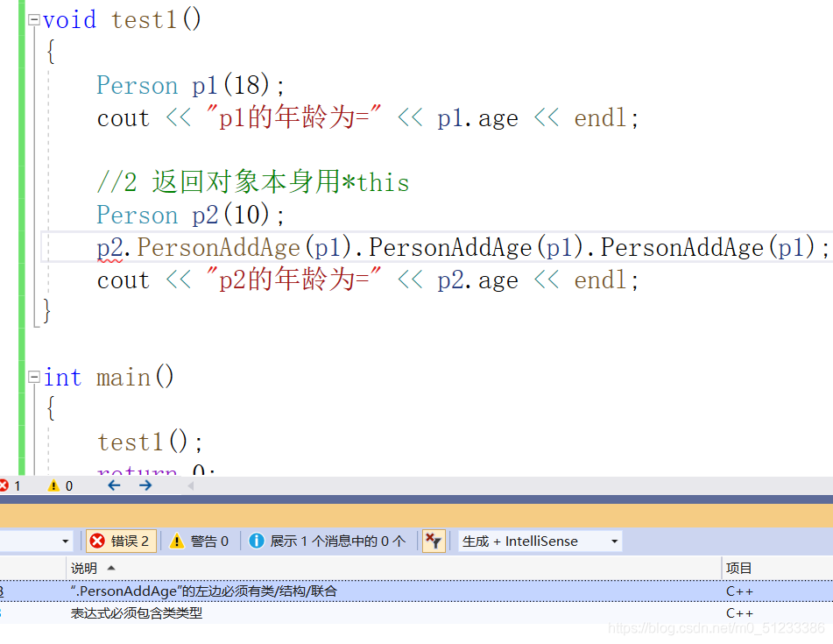
Task: Select error row 表达式必须包含类类型
Action: click(417, 613)
